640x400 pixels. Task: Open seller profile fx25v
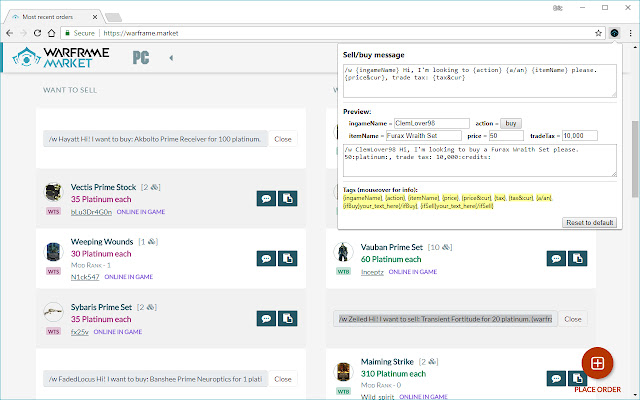point(80,332)
